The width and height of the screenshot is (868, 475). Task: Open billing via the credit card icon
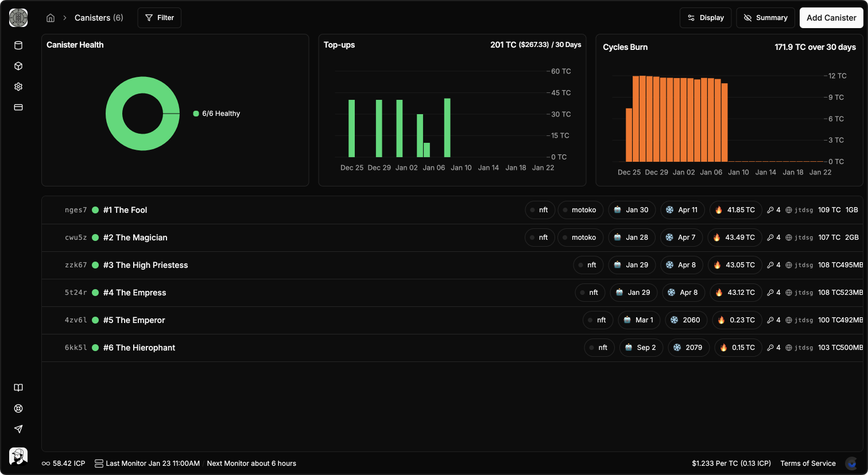18,107
